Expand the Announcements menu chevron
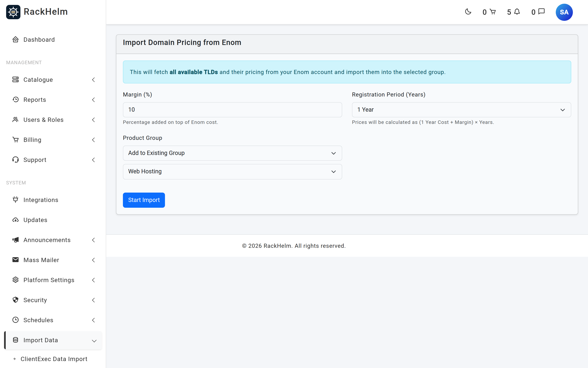Viewport: 588px width, 368px height. 94,240
